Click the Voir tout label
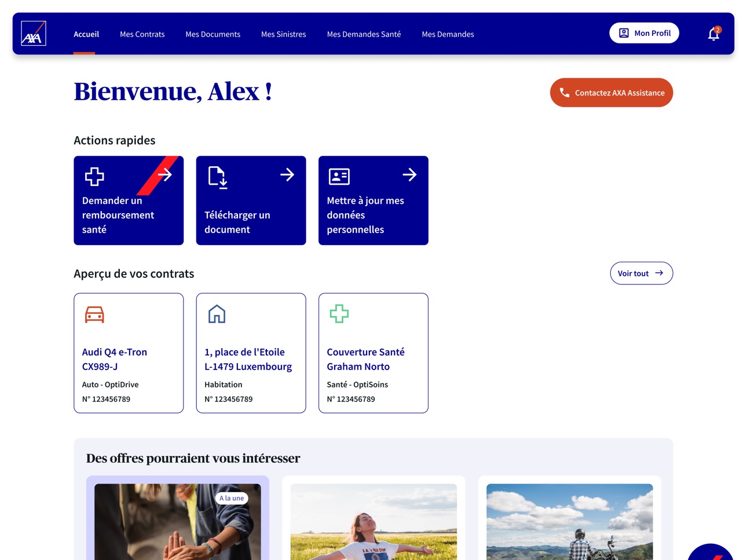The image size is (747, 560). (633, 273)
